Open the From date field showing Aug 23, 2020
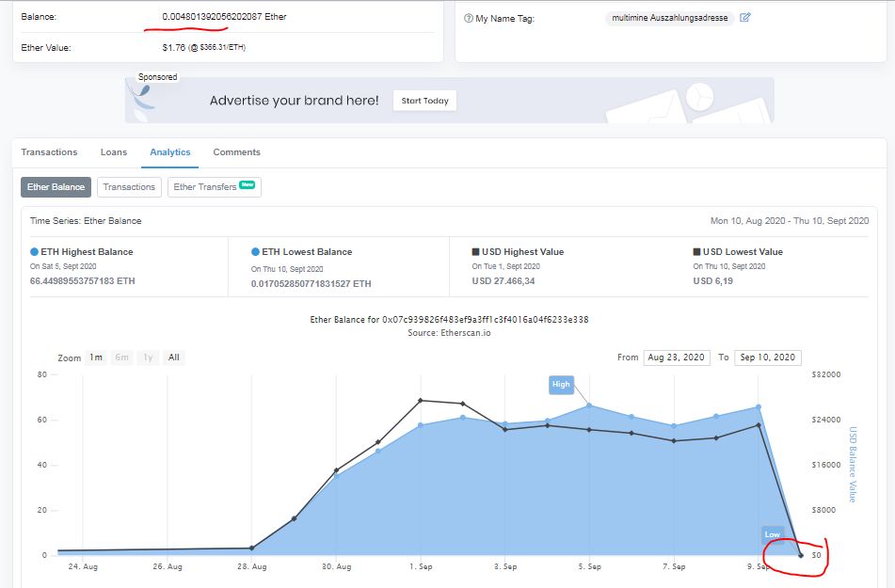Image resolution: width=895 pixels, height=588 pixels. 676,358
